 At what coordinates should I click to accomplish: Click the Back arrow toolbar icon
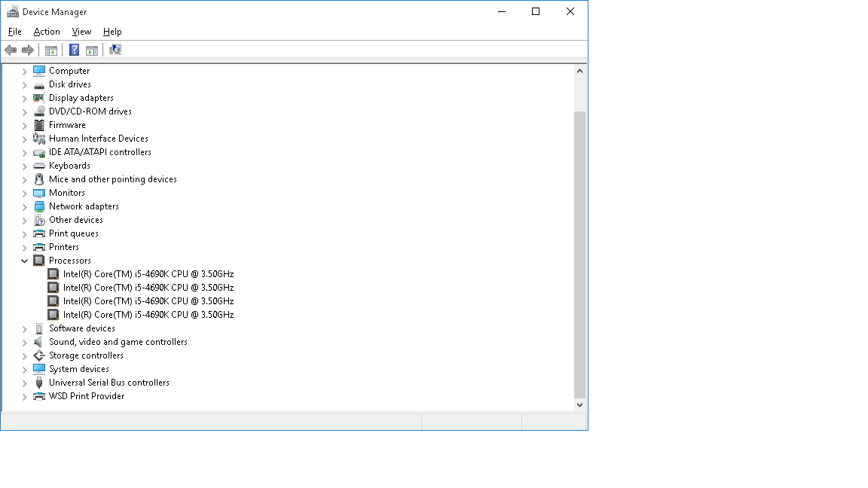point(11,50)
